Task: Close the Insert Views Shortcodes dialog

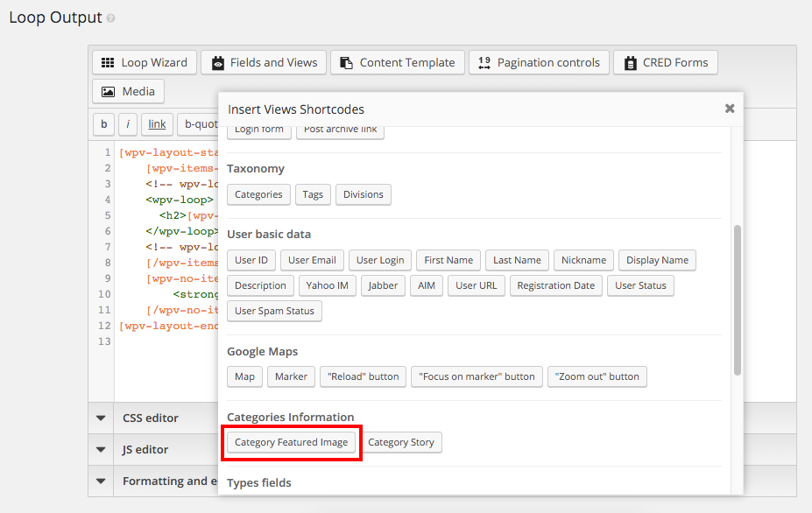Action: 730,109
